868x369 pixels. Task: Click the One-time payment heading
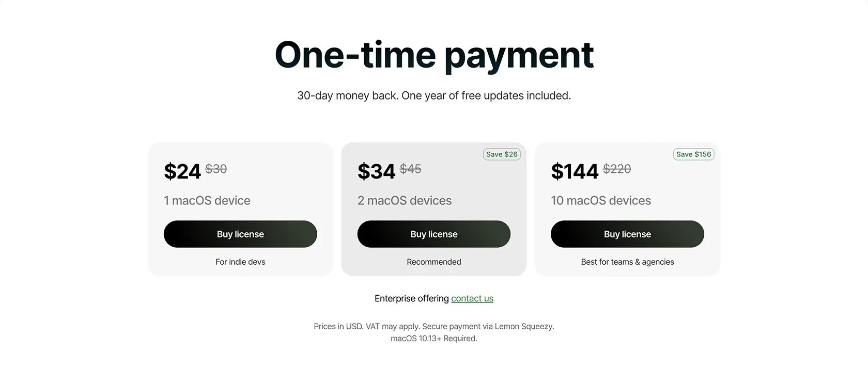coord(434,55)
